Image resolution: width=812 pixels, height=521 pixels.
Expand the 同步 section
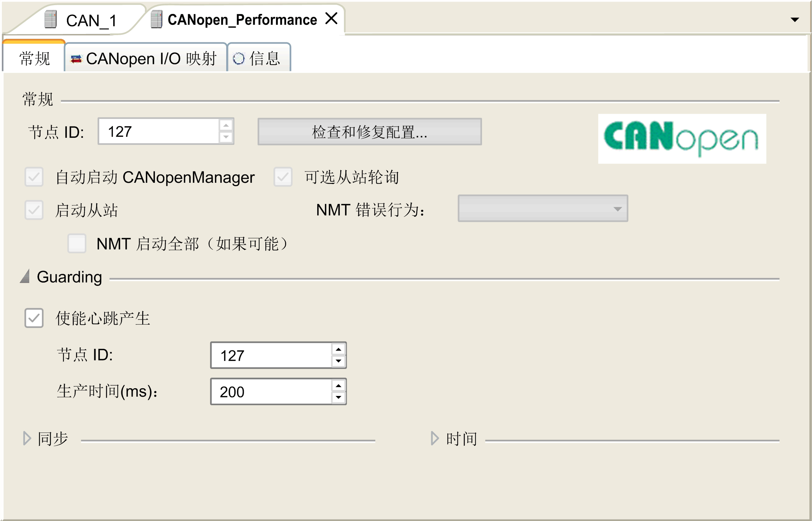pos(27,438)
